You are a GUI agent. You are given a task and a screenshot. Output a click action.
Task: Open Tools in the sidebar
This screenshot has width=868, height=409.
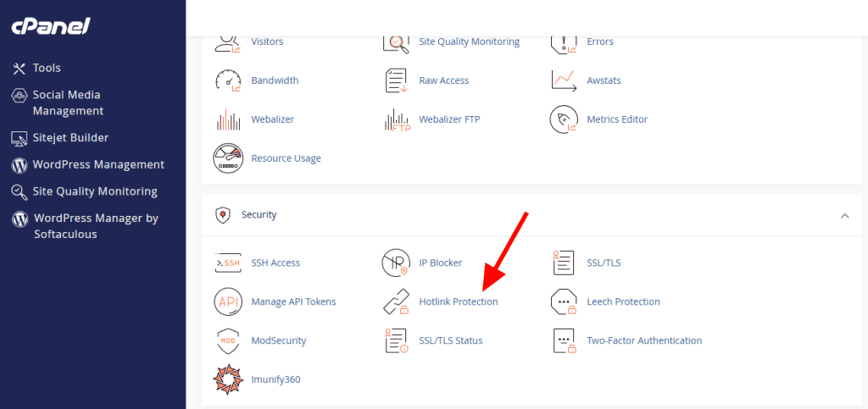pos(47,69)
